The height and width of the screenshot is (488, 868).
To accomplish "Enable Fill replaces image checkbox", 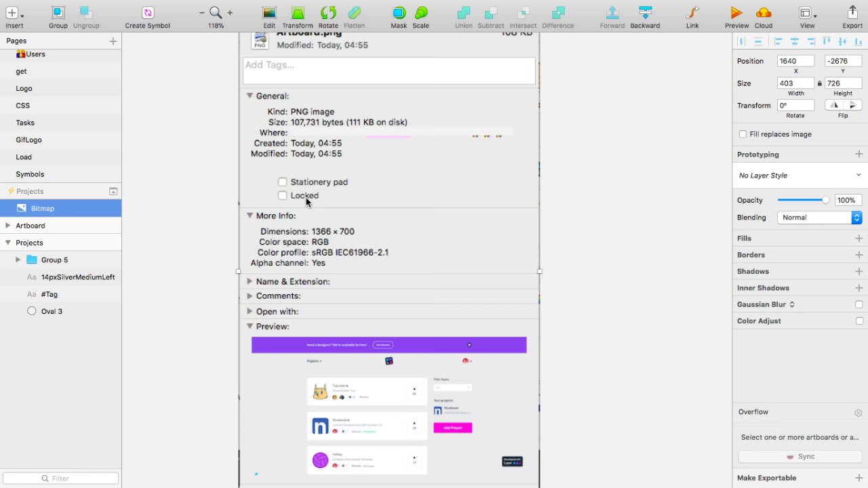I will (743, 134).
